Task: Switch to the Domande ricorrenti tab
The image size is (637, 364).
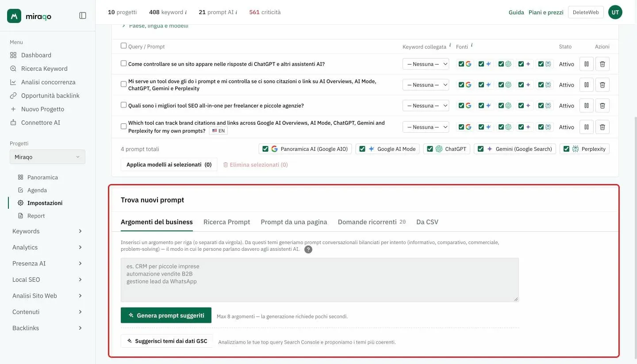Action: (372, 222)
